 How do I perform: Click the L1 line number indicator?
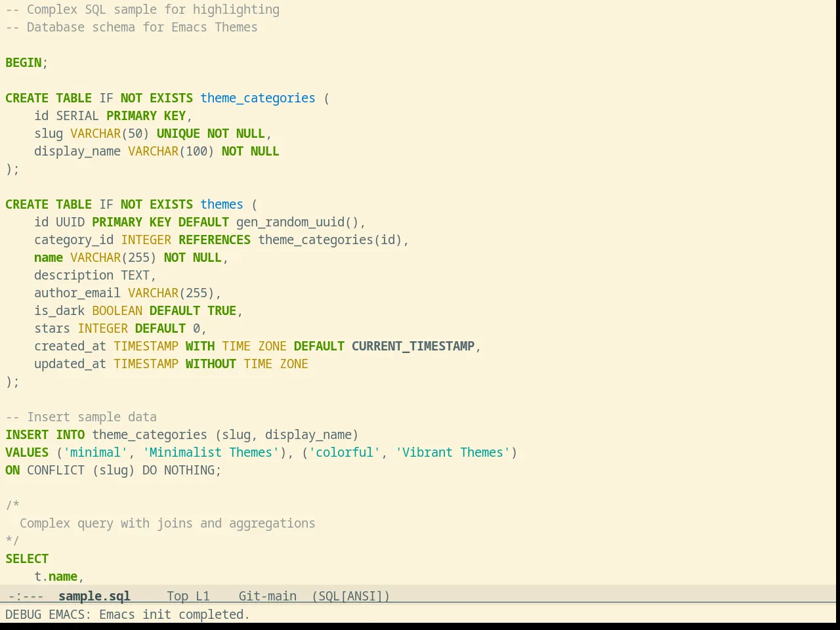[x=203, y=596]
